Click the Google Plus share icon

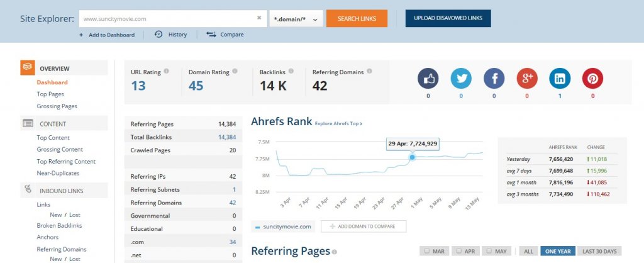(x=527, y=79)
